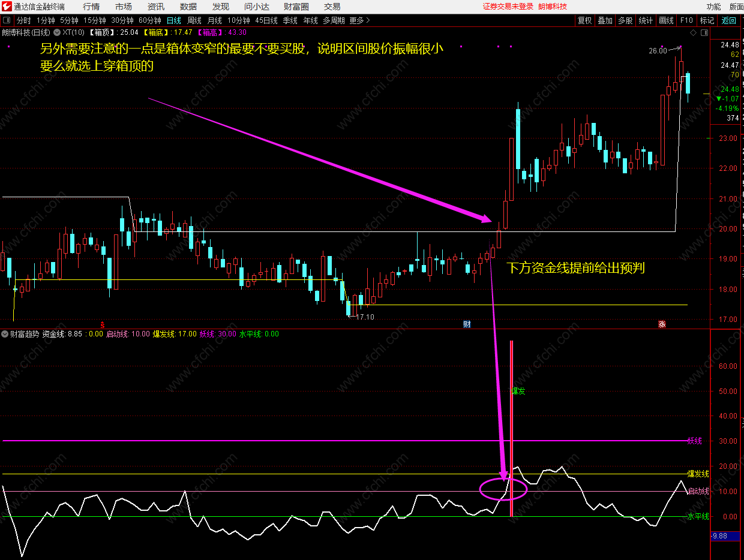Click the 多股 multi-stock button

click(x=625, y=20)
